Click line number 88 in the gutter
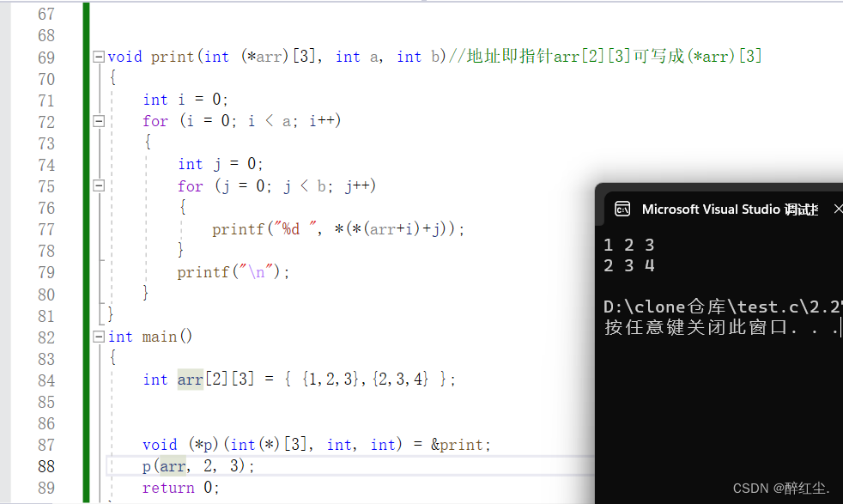843x504 pixels. [x=46, y=466]
